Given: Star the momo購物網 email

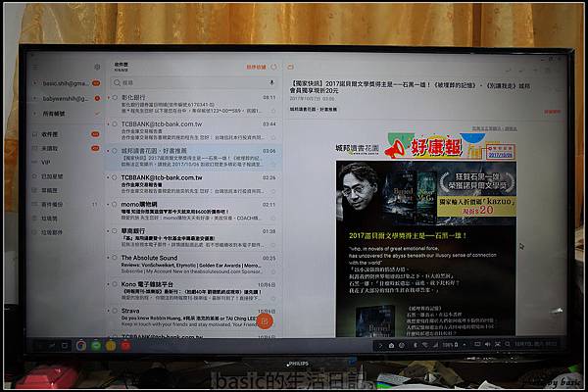Looking at the screenshot, I should (x=273, y=218).
